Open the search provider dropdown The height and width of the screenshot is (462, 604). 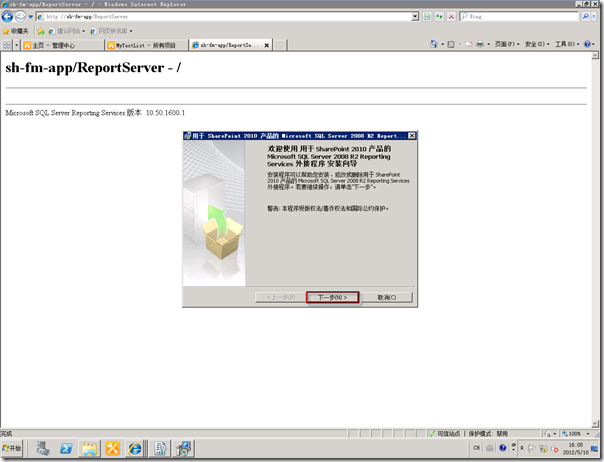pyautogui.click(x=594, y=17)
